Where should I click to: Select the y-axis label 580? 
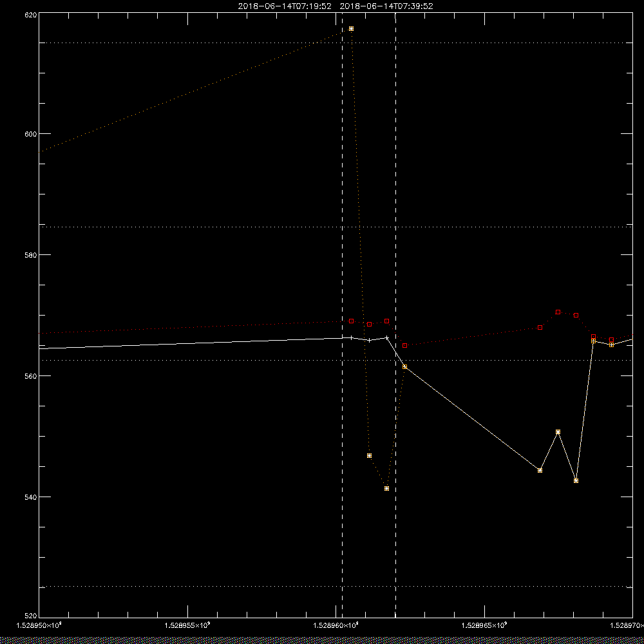point(31,254)
